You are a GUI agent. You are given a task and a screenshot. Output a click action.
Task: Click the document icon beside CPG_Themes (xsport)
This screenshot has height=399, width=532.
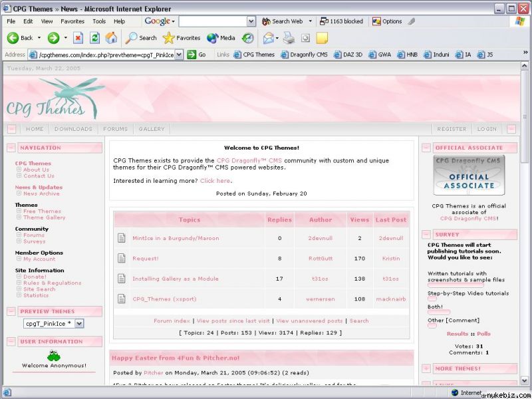click(122, 299)
